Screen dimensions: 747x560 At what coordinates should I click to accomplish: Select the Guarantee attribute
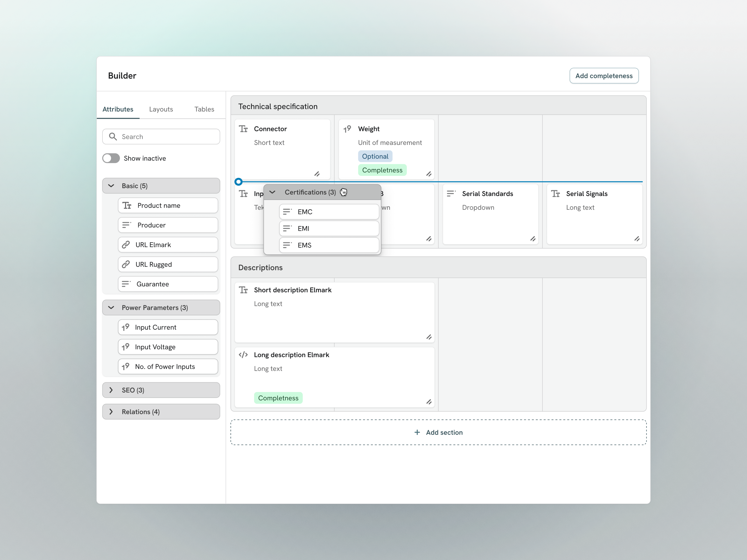point(168,284)
